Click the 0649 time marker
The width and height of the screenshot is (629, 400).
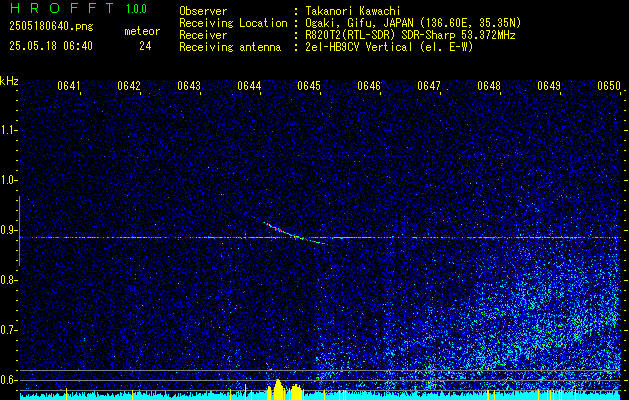coord(549,86)
